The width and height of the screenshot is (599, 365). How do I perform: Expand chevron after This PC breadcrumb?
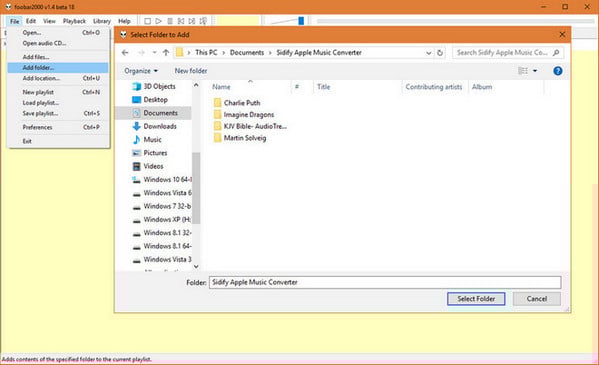click(x=224, y=52)
